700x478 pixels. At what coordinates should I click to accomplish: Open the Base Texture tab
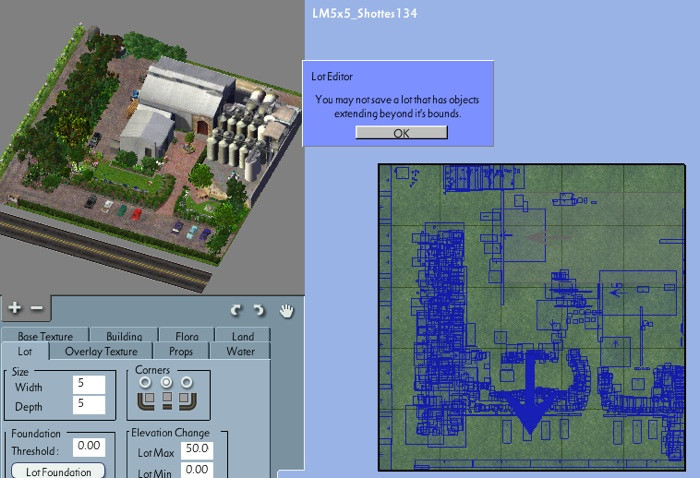46,336
